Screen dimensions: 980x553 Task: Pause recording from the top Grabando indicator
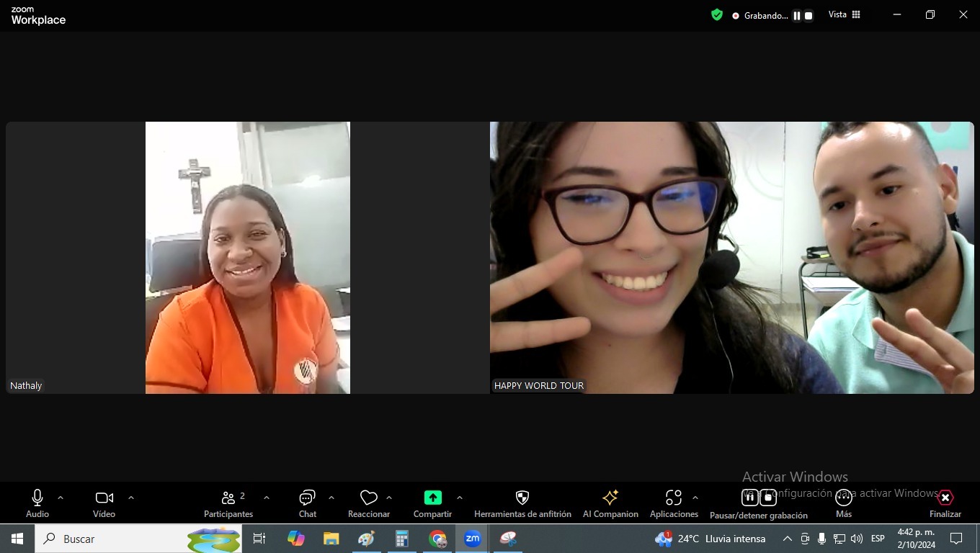click(797, 15)
